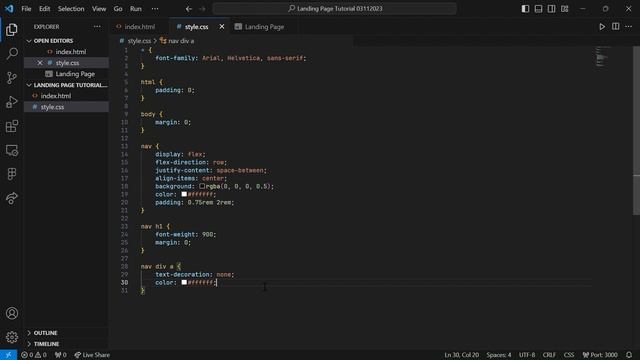The height and width of the screenshot is (360, 640).
Task: Open Run and Debug view
Action: coord(12,102)
